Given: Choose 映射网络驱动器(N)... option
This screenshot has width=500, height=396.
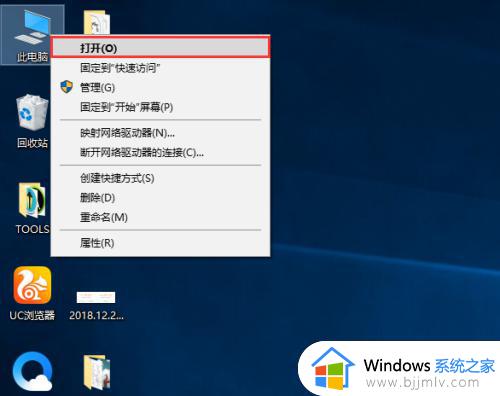Looking at the screenshot, I should tap(160, 133).
